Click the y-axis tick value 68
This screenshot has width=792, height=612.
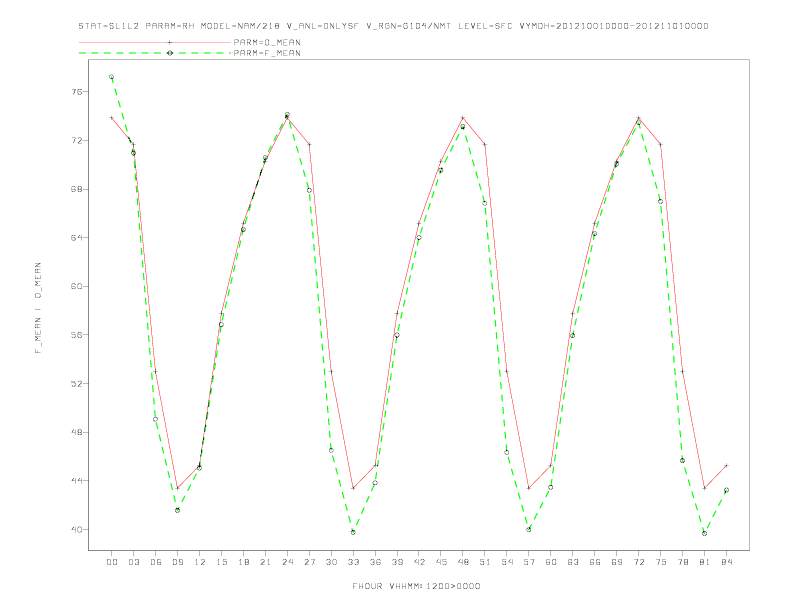click(76, 189)
